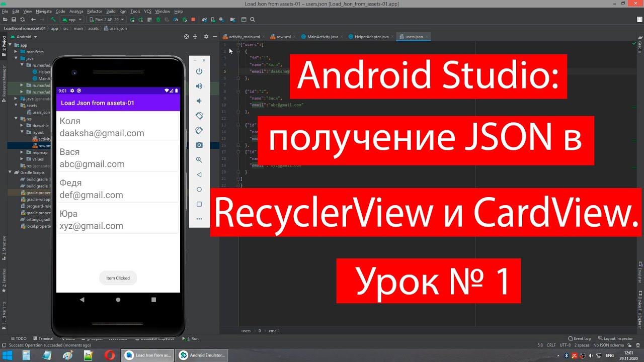Screen dimensions: 644x362
Task: Click the emulator sidebar Overview square
Action: pos(199,204)
